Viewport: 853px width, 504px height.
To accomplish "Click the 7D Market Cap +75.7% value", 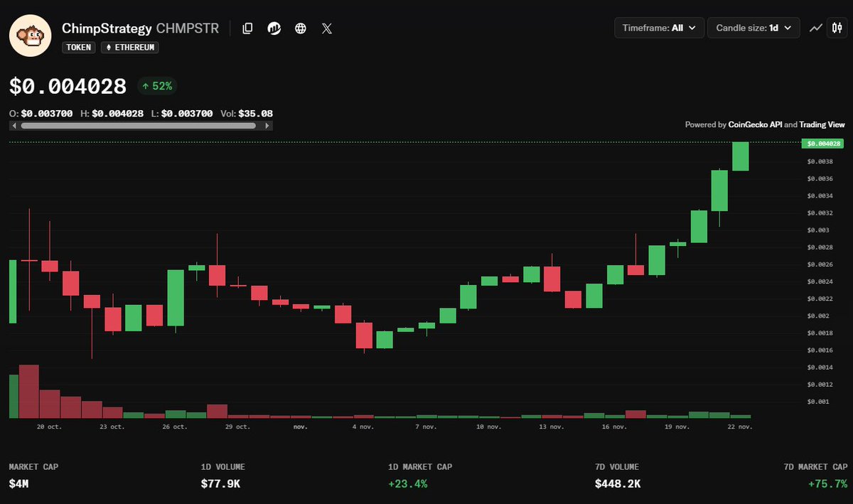I will 827,484.
